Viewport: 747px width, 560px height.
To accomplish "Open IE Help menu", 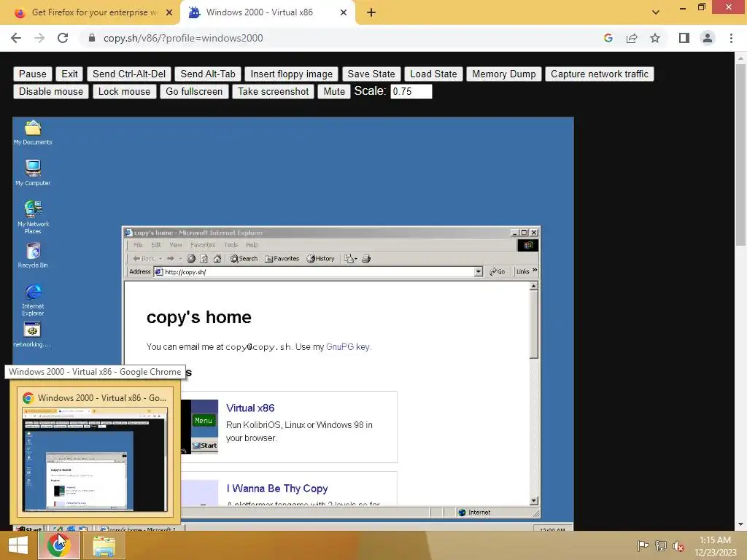I will tap(252, 245).
